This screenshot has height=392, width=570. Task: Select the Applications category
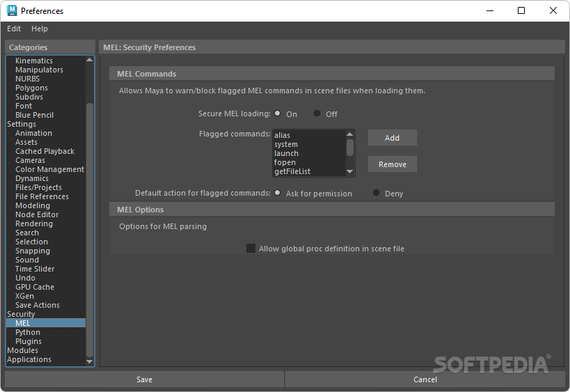pos(46,360)
